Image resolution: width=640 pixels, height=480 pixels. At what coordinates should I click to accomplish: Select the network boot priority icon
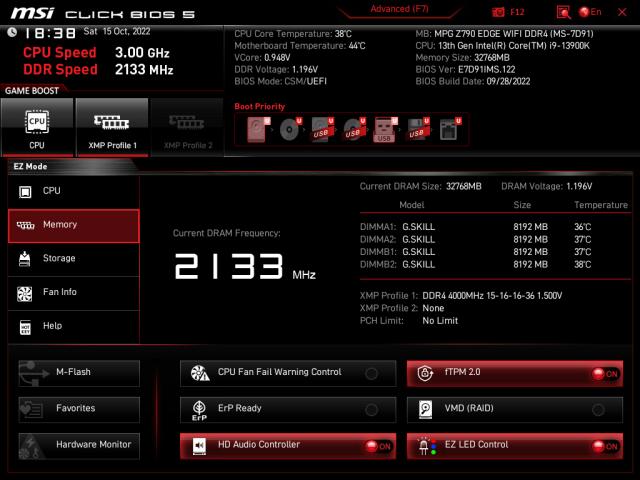(x=450, y=129)
